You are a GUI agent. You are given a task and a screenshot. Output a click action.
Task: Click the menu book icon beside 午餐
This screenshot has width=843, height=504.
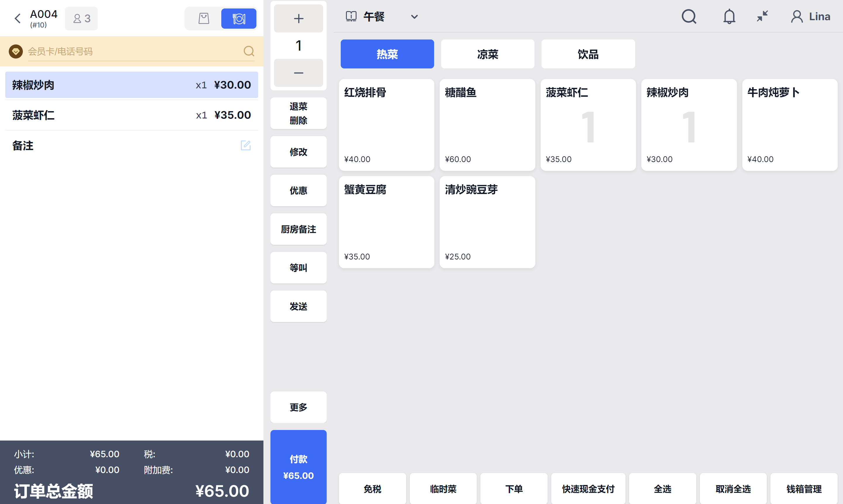[x=351, y=16]
